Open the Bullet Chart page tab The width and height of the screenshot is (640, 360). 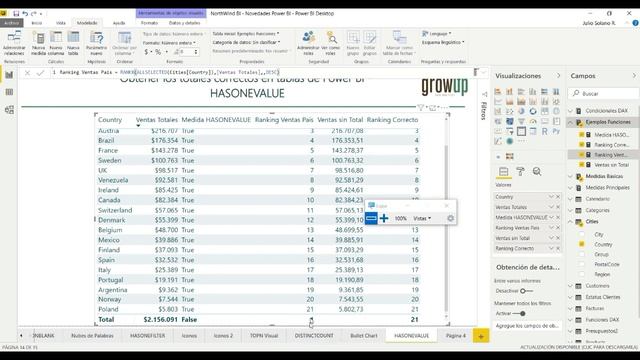point(364,336)
